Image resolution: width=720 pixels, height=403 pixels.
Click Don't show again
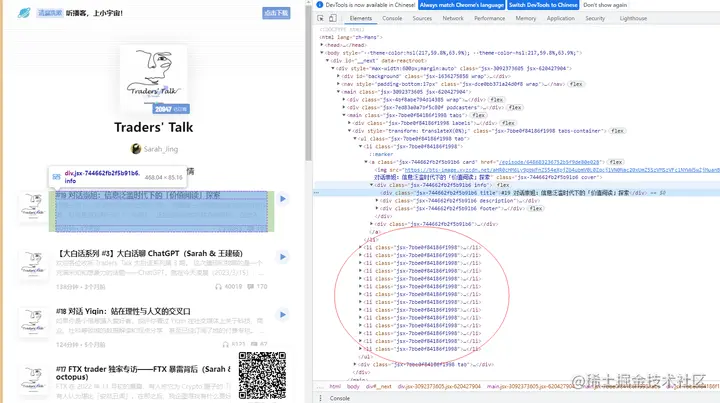(x=605, y=5)
